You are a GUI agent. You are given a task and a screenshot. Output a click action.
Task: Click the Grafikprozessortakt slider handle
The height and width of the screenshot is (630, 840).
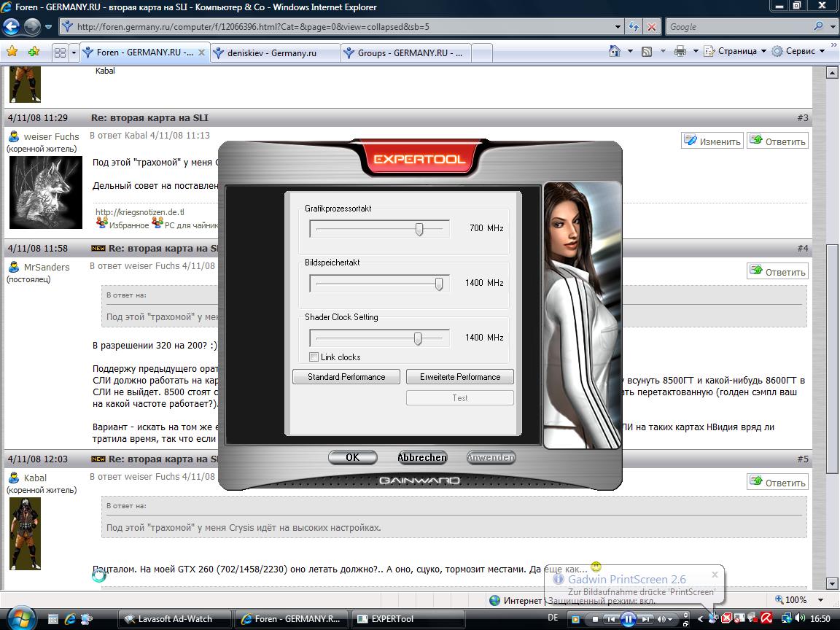tap(419, 229)
